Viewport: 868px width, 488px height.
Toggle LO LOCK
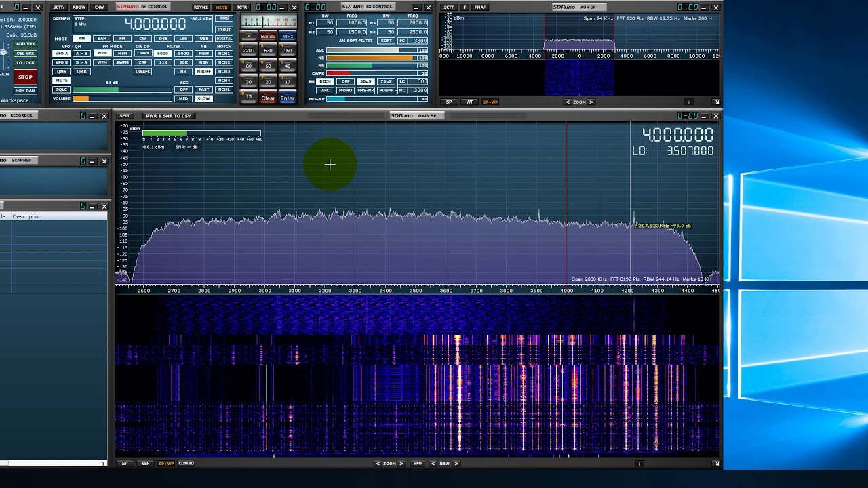(x=25, y=62)
